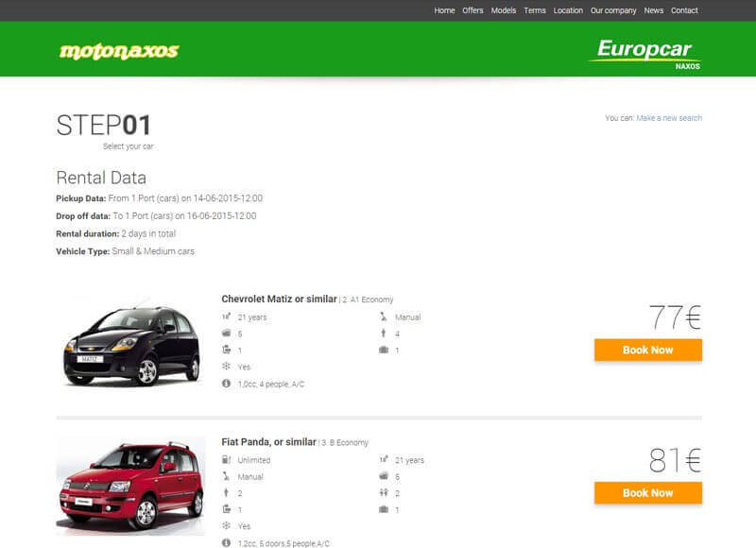Click the suitcase icon for Fiat Panda

(384, 509)
